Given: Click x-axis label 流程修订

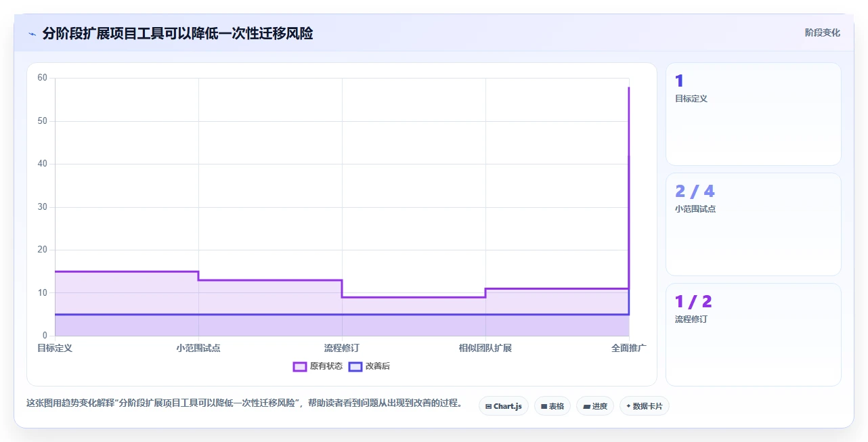Looking at the screenshot, I should click(x=342, y=348).
